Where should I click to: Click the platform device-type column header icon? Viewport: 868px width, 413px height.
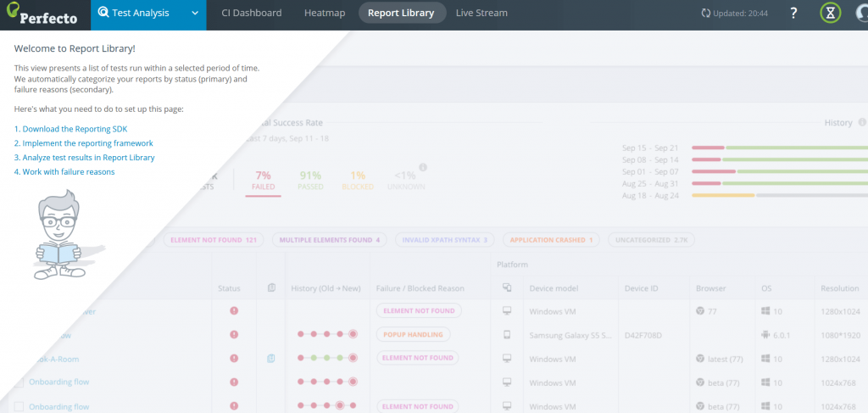point(507,288)
